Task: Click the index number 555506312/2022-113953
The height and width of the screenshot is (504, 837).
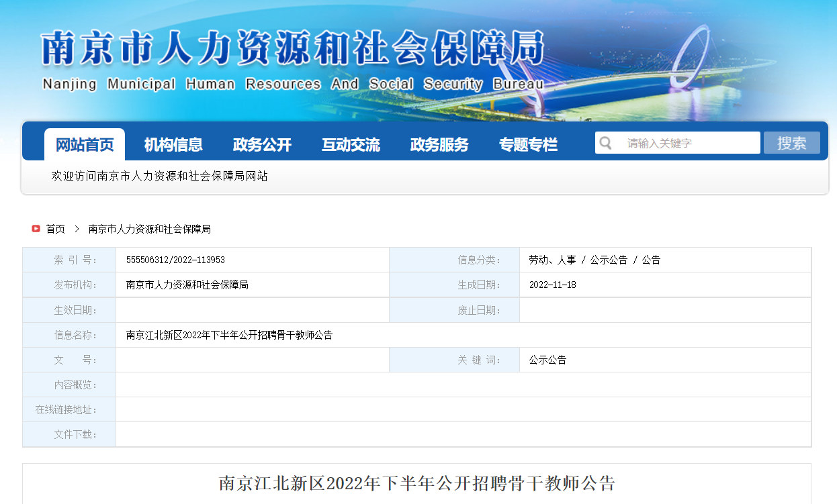Action: [x=175, y=260]
